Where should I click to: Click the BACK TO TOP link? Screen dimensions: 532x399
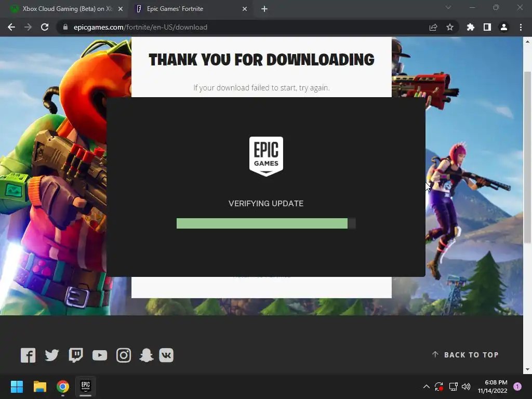click(x=465, y=355)
